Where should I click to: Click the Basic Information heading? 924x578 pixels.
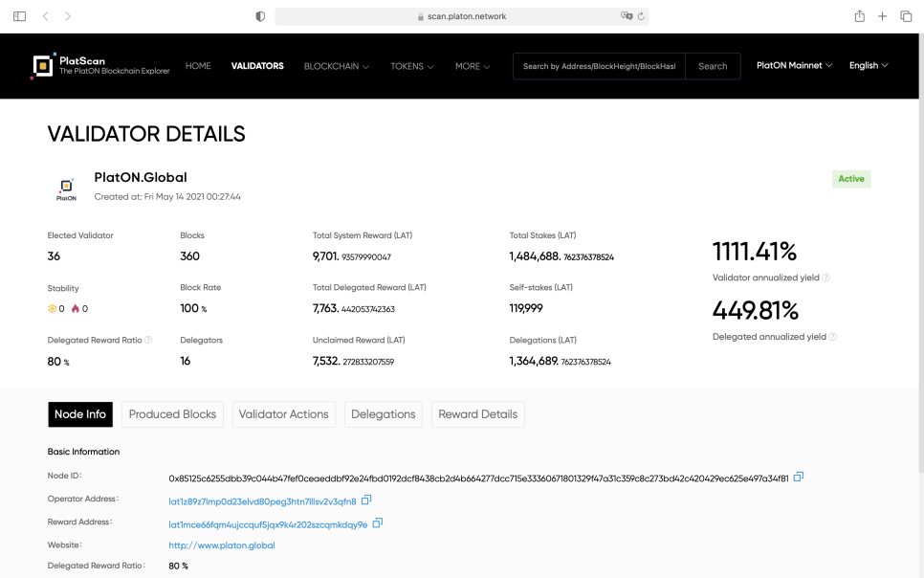[x=83, y=451]
